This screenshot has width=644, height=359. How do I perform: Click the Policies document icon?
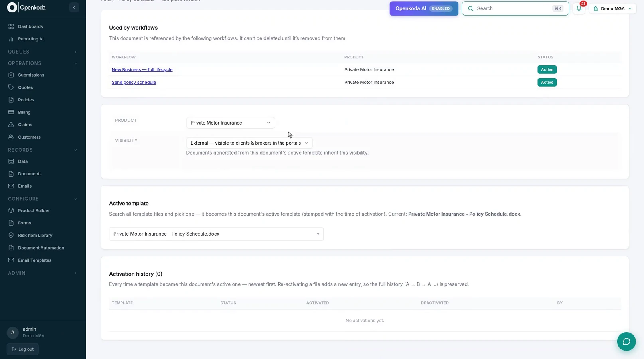click(11, 100)
